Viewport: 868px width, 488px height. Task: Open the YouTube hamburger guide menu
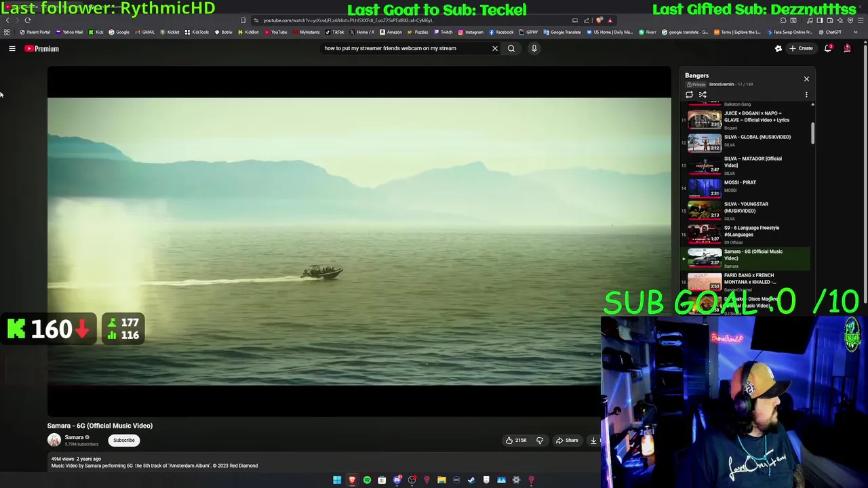point(12,48)
